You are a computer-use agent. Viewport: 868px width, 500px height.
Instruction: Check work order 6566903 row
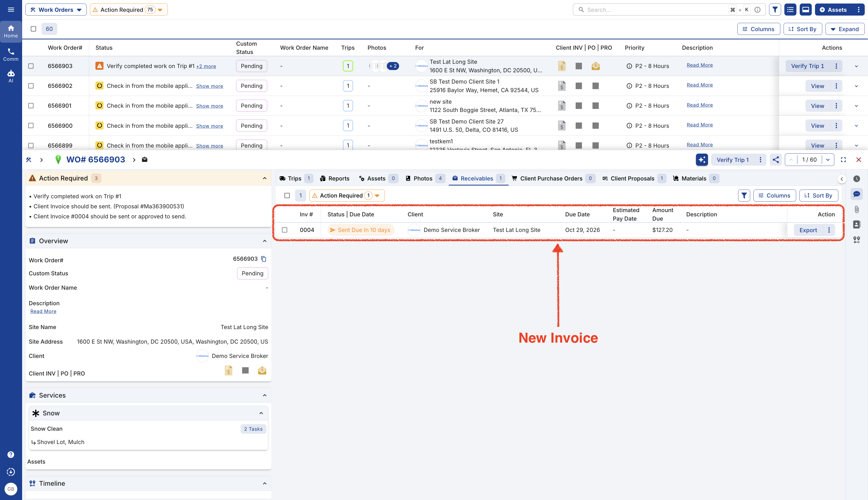point(31,66)
